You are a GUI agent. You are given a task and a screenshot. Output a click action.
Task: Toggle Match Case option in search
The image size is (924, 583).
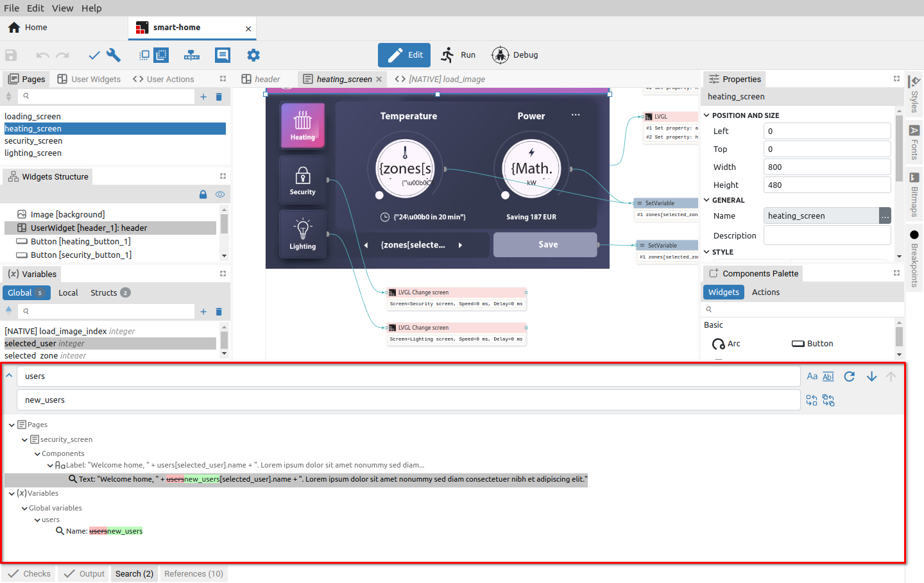812,376
